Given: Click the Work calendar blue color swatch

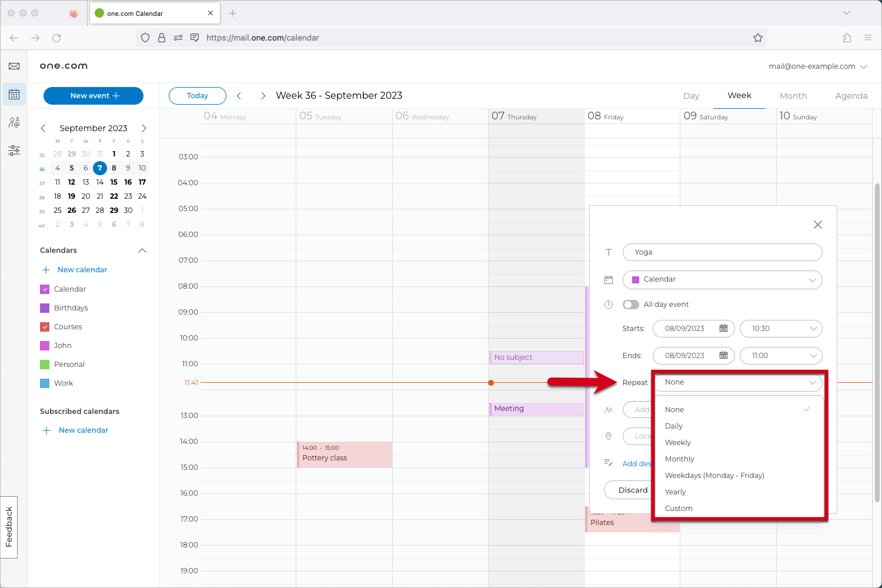Looking at the screenshot, I should coord(45,383).
